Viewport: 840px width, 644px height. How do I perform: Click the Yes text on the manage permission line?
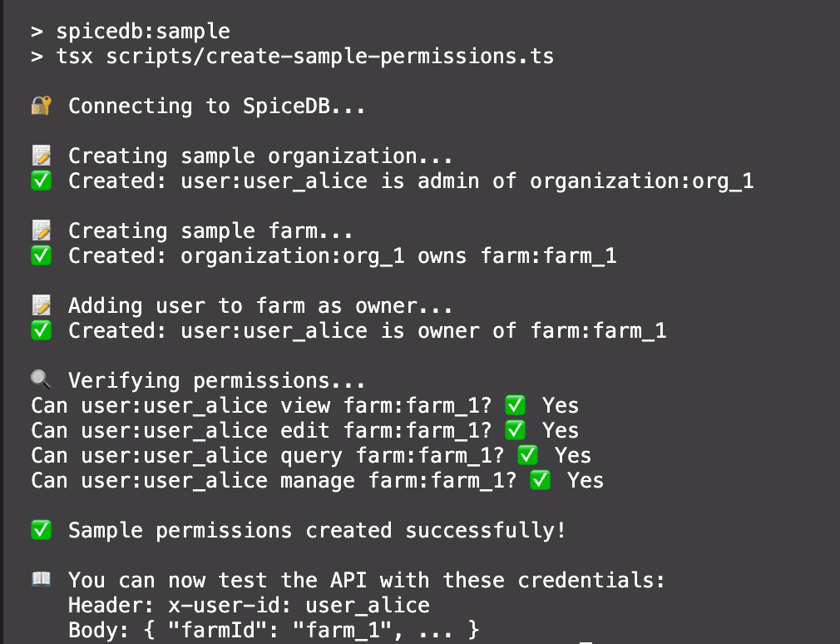point(586,480)
